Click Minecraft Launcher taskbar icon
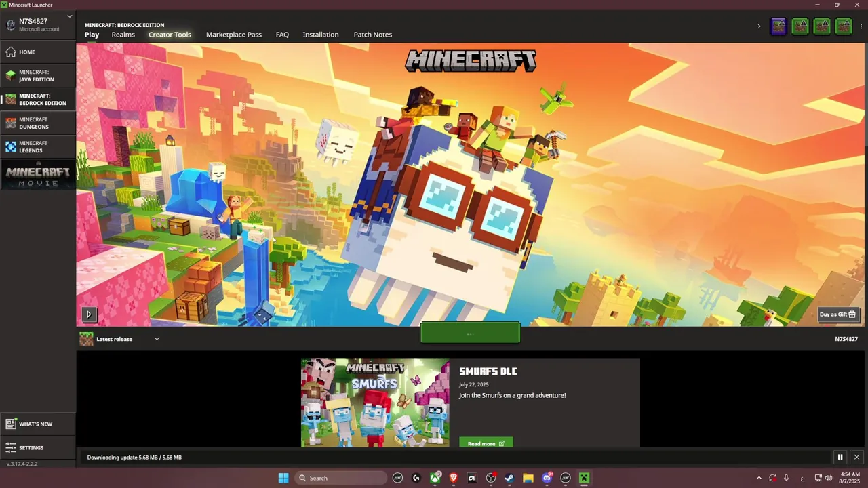The width and height of the screenshot is (868, 488). (x=584, y=478)
